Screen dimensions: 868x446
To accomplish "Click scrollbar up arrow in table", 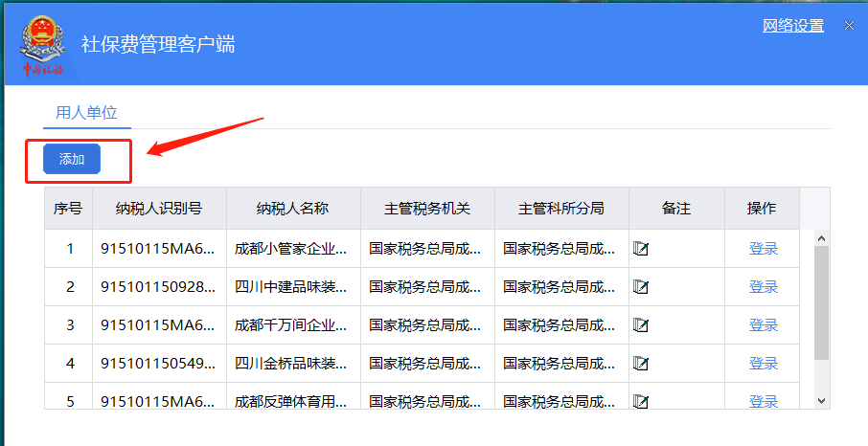I will point(821,238).
